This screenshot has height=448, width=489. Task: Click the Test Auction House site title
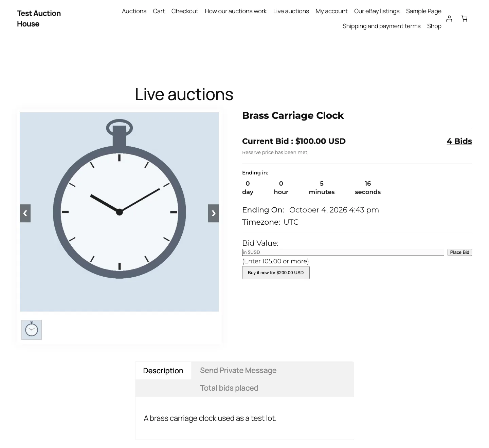point(39,19)
